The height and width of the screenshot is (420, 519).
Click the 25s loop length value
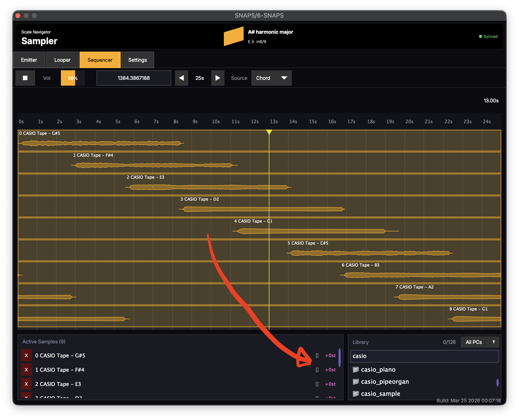200,78
